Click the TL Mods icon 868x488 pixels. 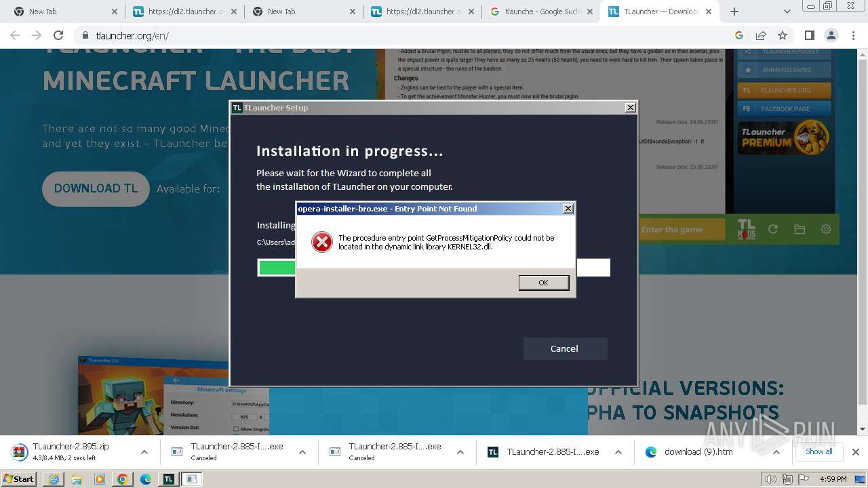click(746, 229)
